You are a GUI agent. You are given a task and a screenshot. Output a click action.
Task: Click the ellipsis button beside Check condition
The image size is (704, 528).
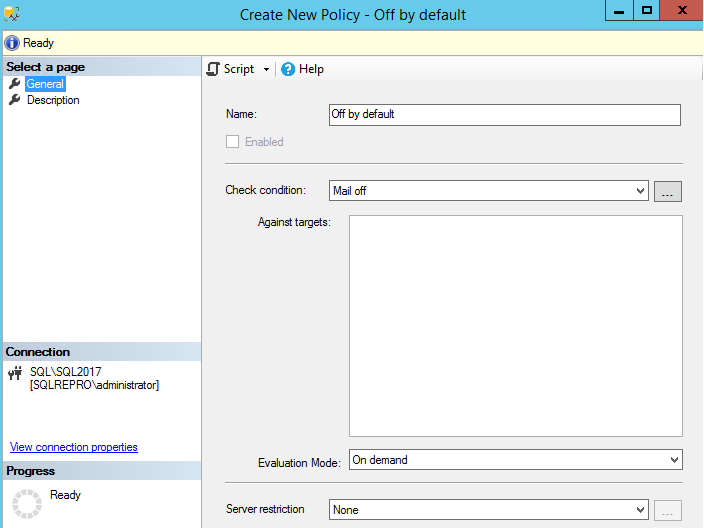668,191
